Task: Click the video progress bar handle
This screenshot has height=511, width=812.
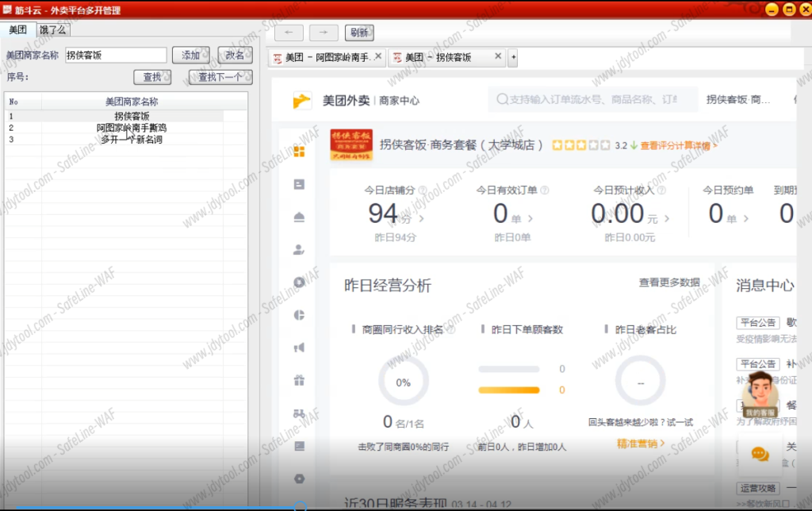Action: (x=301, y=507)
